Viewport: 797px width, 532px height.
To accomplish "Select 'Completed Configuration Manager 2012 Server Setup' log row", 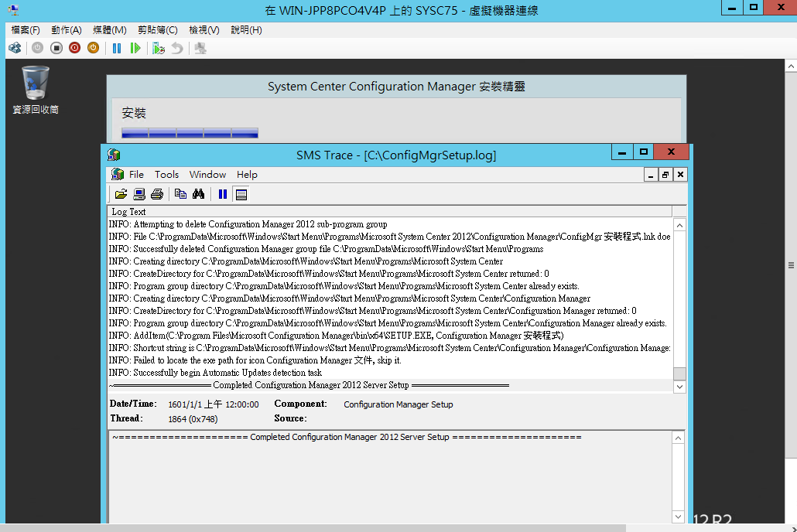I will [x=390, y=385].
